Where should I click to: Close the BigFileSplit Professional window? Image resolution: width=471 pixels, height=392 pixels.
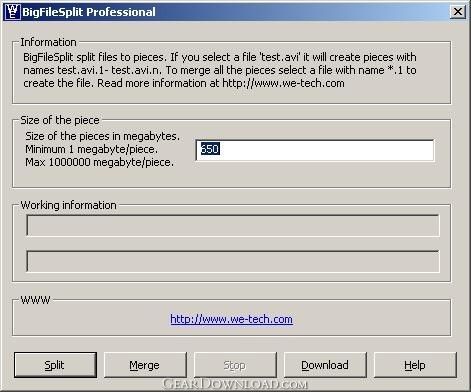coord(458,12)
